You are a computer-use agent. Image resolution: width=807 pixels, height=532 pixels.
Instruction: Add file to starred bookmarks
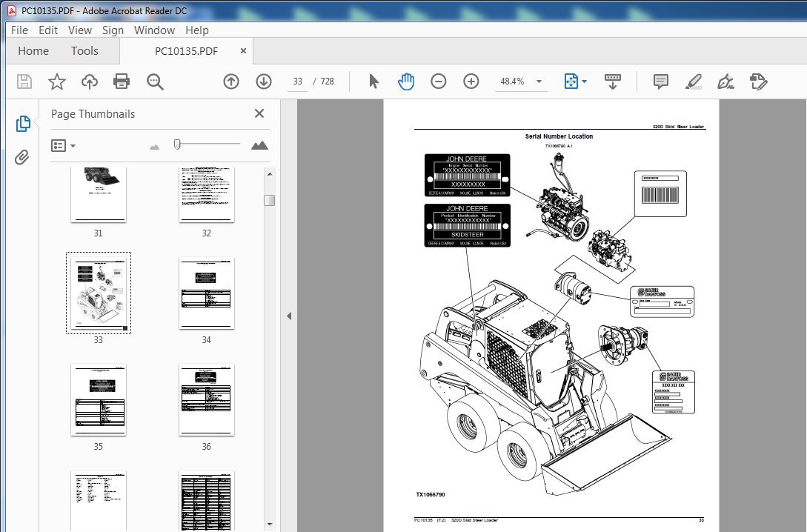56,82
